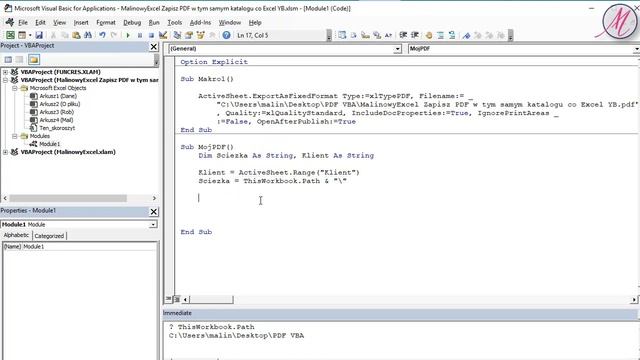This screenshot has width=640, height=360.
Task: Undo the last edit
Action: 102,36
